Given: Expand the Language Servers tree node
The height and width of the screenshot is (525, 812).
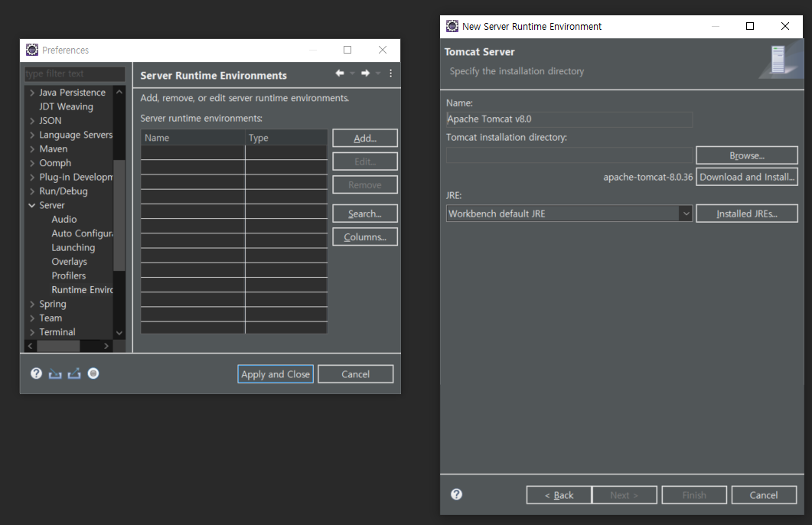Looking at the screenshot, I should (x=32, y=135).
